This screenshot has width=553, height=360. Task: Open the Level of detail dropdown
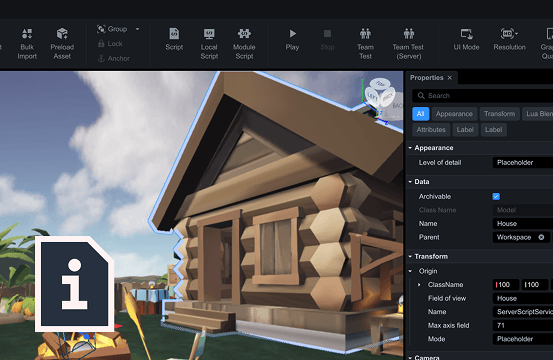[x=523, y=163]
